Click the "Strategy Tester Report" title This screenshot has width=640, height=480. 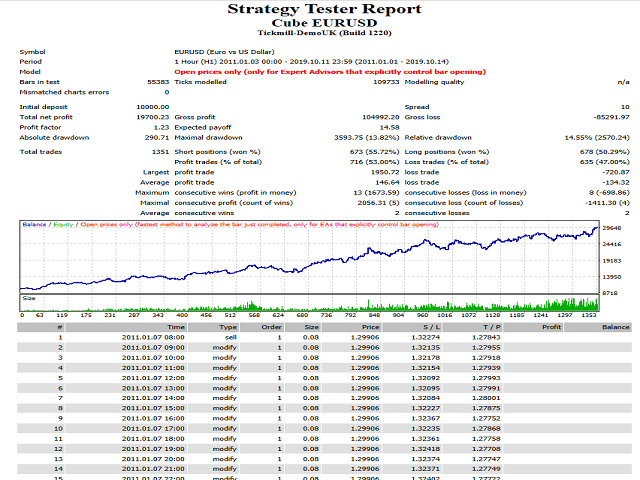point(324,9)
